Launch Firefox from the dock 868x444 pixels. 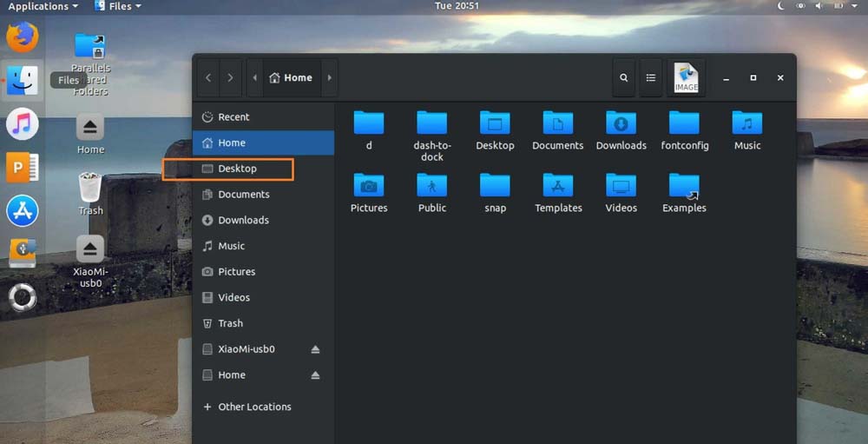[x=23, y=37]
